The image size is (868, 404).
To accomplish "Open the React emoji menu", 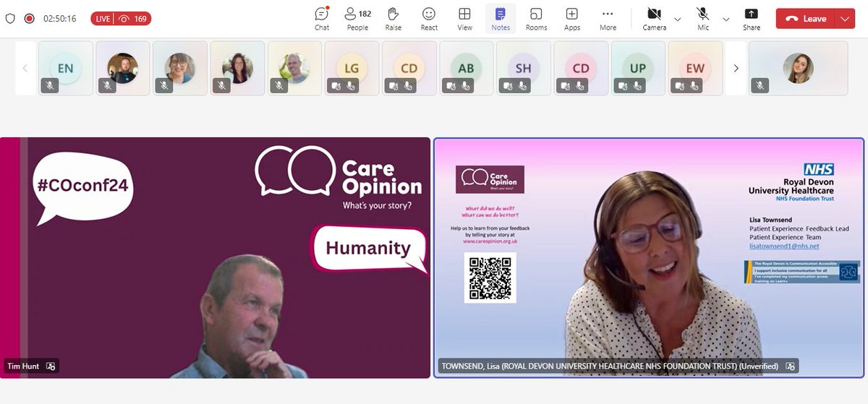I will coord(429,19).
